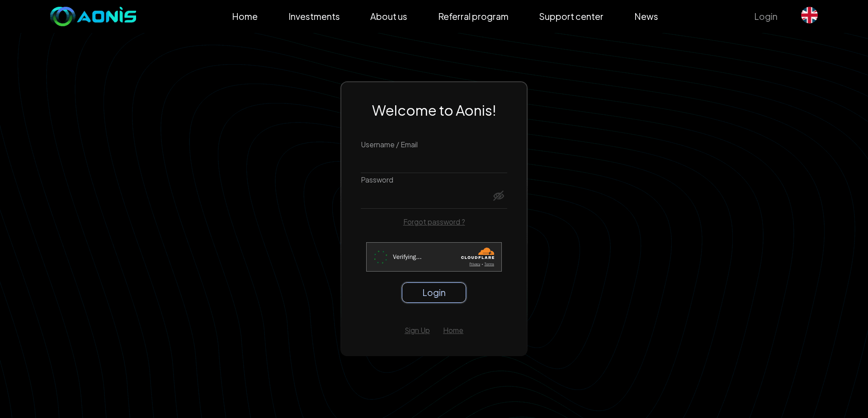The height and width of the screenshot is (418, 868).
Task: Click the Home link below the Login button
Action: 453,330
